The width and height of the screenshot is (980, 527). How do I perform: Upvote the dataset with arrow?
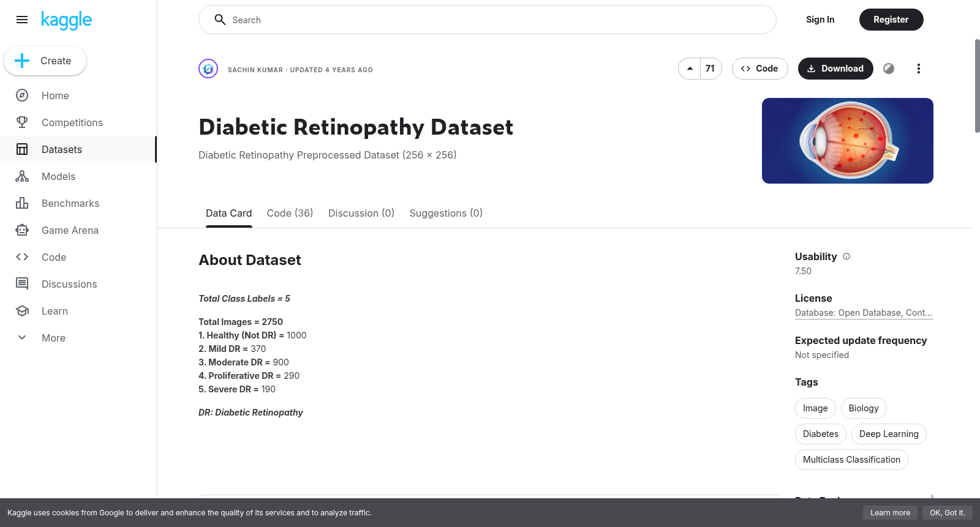coord(690,69)
